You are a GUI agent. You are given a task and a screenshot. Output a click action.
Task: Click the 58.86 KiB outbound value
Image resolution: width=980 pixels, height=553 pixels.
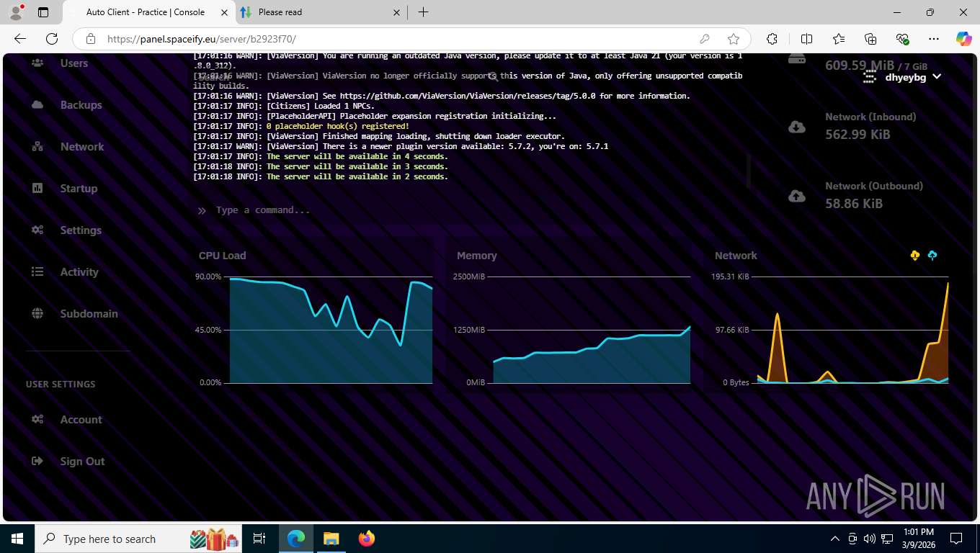(854, 204)
